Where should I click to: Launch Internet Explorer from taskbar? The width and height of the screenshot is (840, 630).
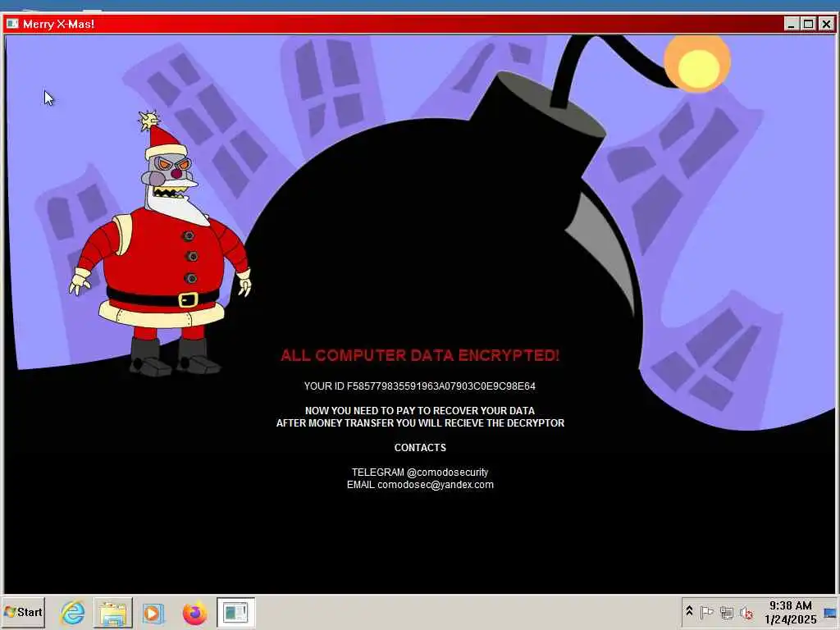[x=72, y=612]
